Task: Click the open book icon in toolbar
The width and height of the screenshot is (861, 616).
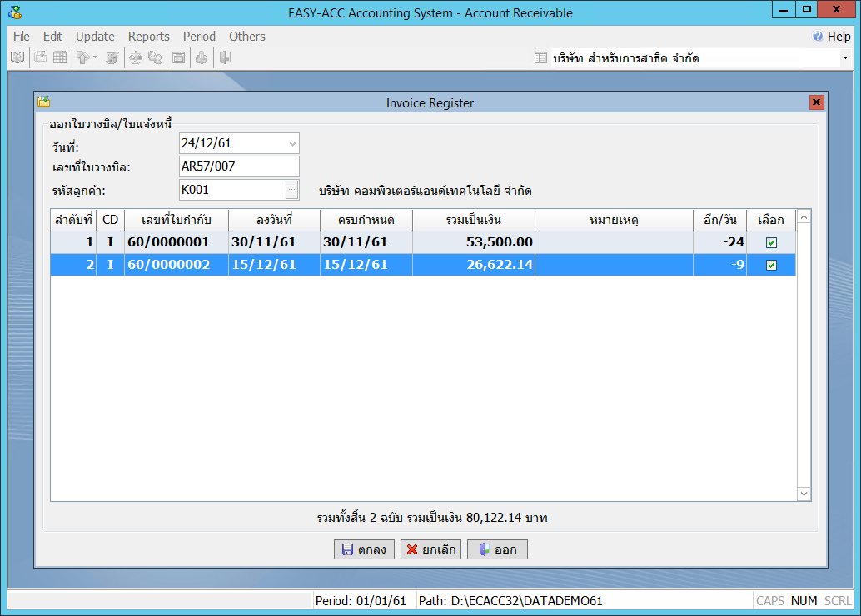Action: [x=17, y=57]
